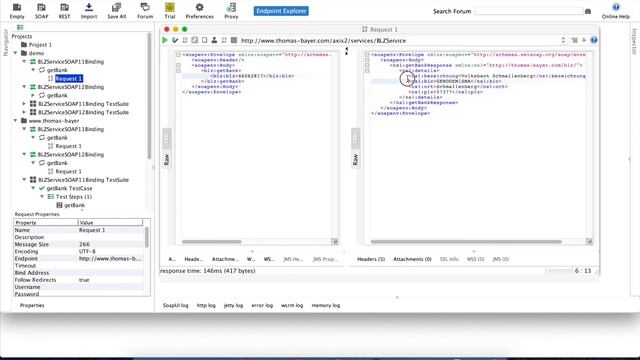Image resolution: width=640 pixels, height=360 pixels.
Task: Click the icon at request horizontal scrollbar end
Action: (335, 242)
